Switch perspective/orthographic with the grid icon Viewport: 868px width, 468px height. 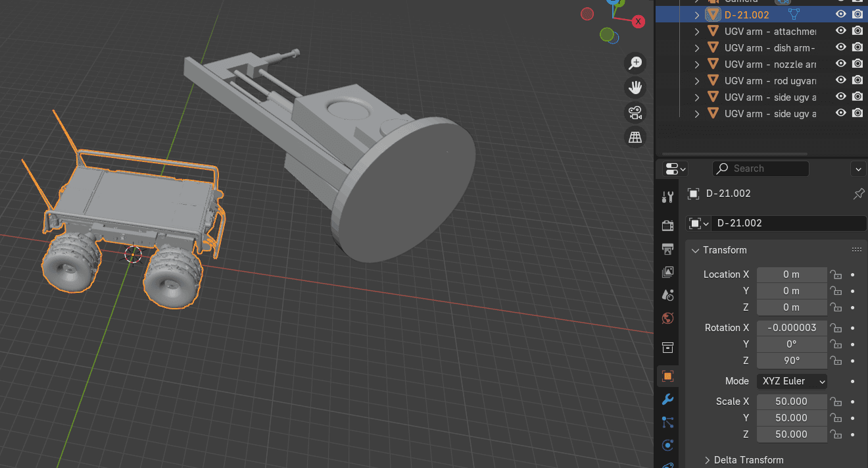point(635,137)
